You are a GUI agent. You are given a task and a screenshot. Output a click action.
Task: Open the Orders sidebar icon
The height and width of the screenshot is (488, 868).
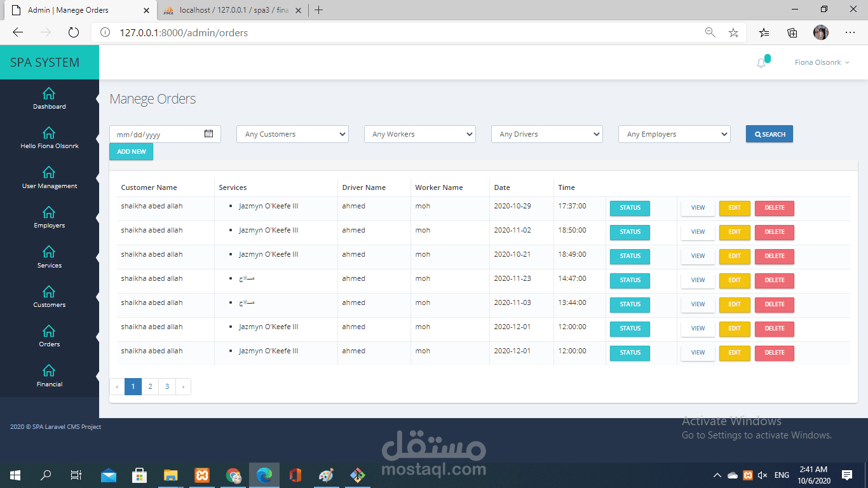[x=49, y=330]
